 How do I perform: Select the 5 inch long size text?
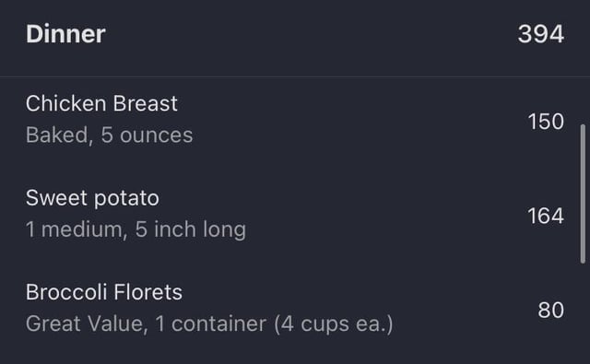(191, 229)
